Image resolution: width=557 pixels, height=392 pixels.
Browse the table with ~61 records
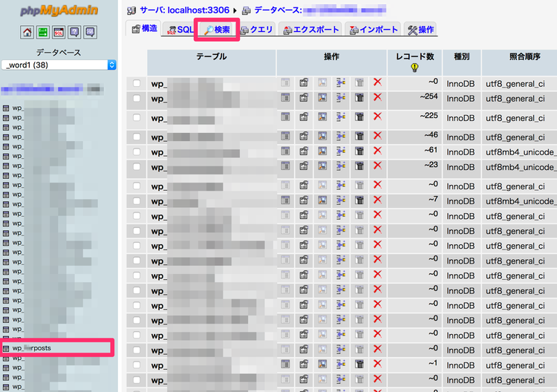pos(285,151)
